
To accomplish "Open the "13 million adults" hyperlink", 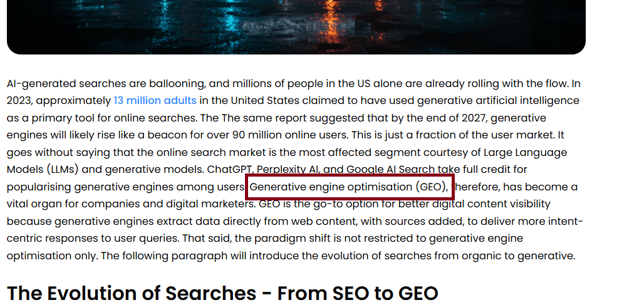I will coord(155,101).
